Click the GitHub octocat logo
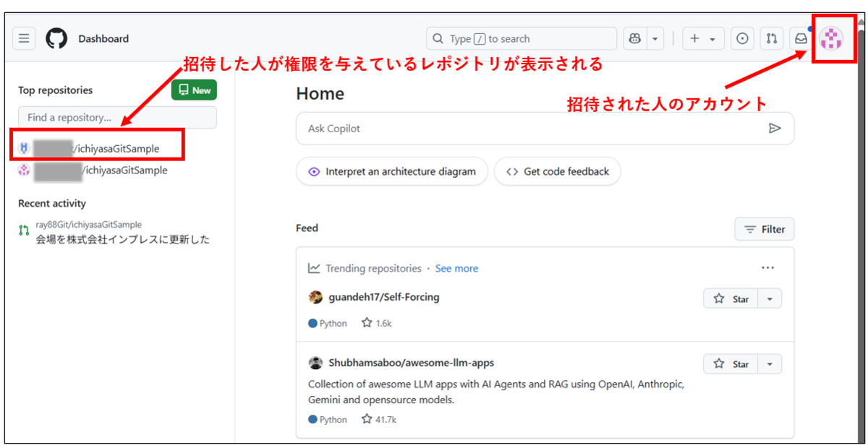 pyautogui.click(x=56, y=38)
